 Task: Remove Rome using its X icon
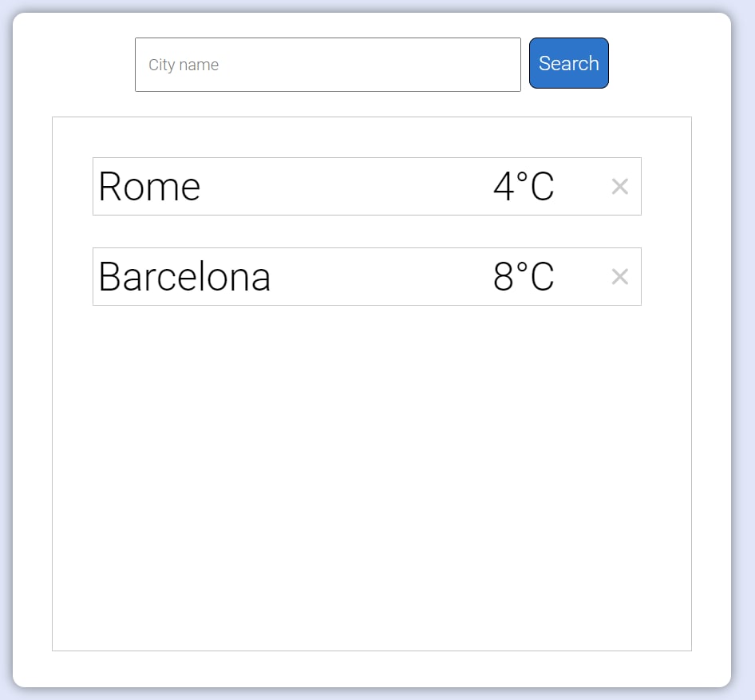tap(619, 186)
